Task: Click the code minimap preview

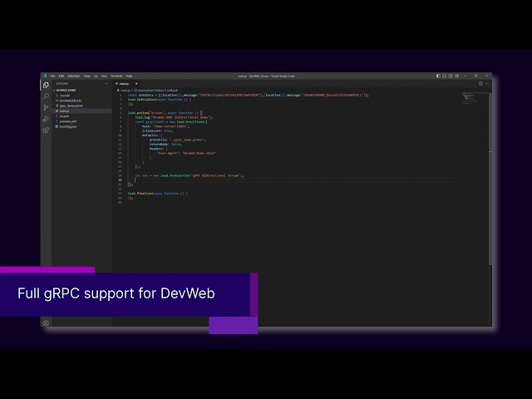Action: coord(470,98)
